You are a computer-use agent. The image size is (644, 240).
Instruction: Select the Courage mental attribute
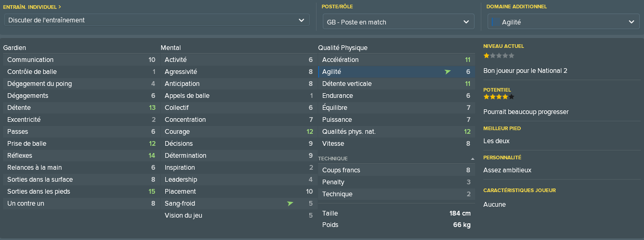pyautogui.click(x=239, y=132)
